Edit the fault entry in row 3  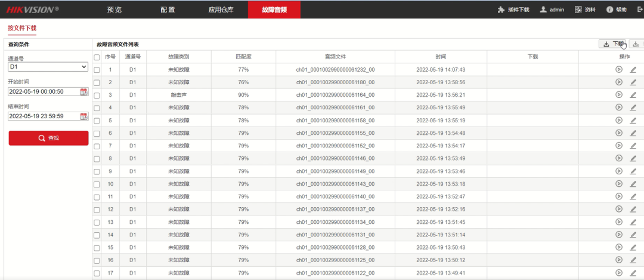(633, 95)
